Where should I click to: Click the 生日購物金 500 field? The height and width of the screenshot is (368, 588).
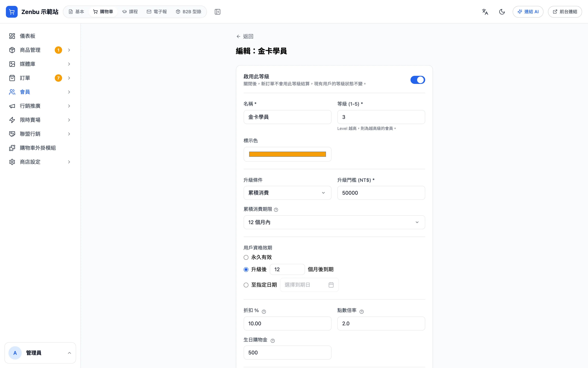pos(287,352)
